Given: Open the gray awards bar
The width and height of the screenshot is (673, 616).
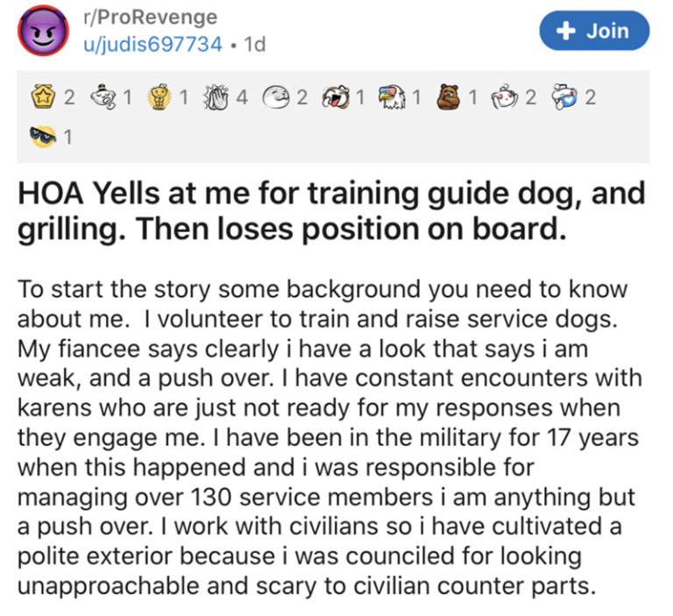Looking at the screenshot, I should tap(333, 117).
